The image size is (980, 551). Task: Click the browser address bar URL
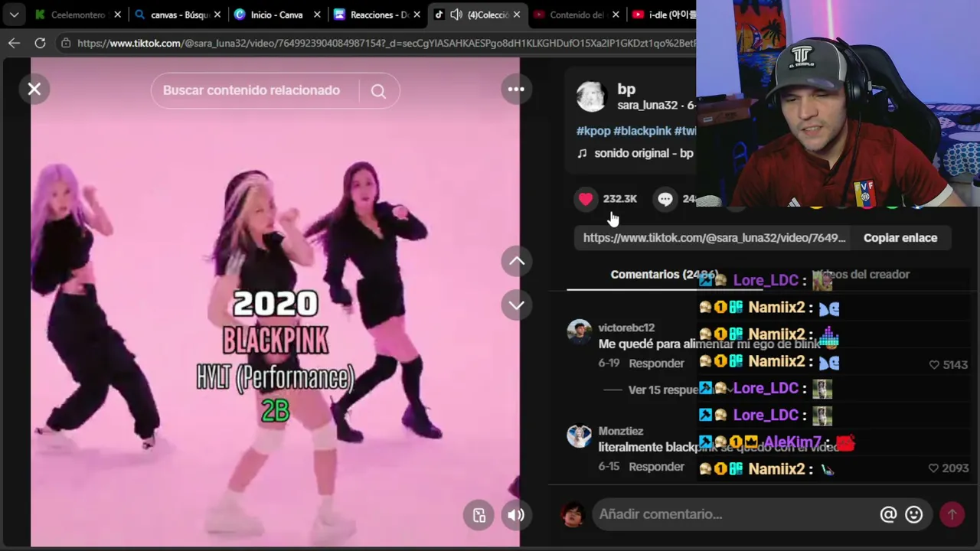[x=387, y=44]
